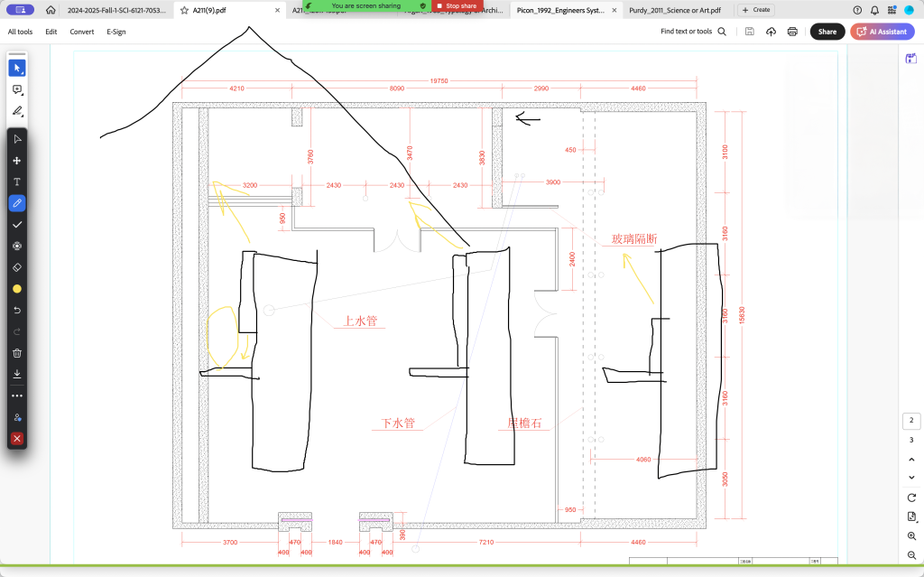Select the pen drawing tool in annotation toolbar
Screen dimensions: 924x577
tap(17, 203)
